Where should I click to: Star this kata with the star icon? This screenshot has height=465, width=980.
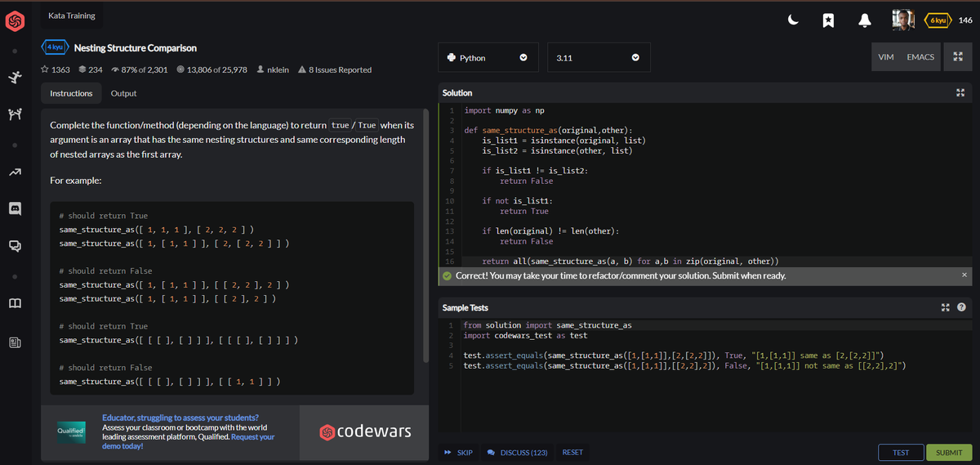click(45, 69)
